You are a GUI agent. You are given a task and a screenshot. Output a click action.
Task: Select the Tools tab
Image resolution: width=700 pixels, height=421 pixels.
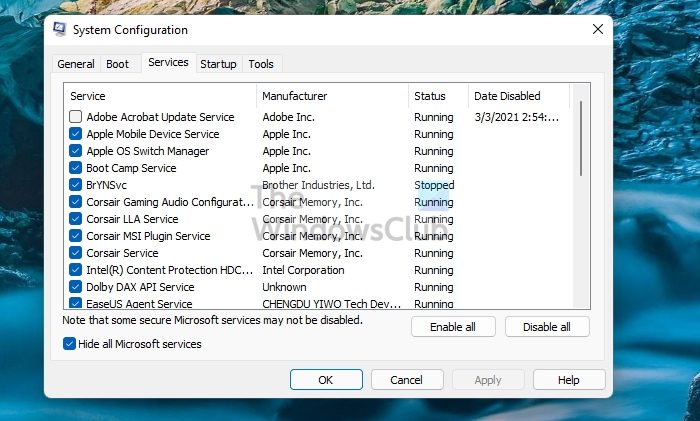point(261,64)
